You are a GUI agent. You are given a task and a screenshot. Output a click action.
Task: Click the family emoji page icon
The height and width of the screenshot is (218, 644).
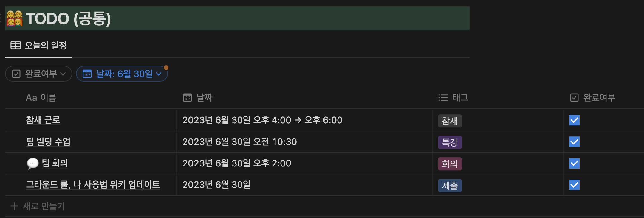coord(14,18)
